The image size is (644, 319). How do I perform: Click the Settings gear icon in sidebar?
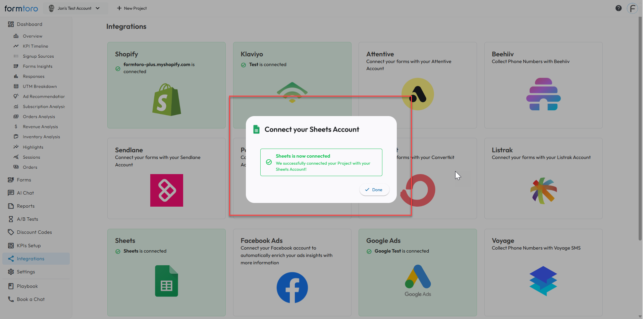coord(11,272)
